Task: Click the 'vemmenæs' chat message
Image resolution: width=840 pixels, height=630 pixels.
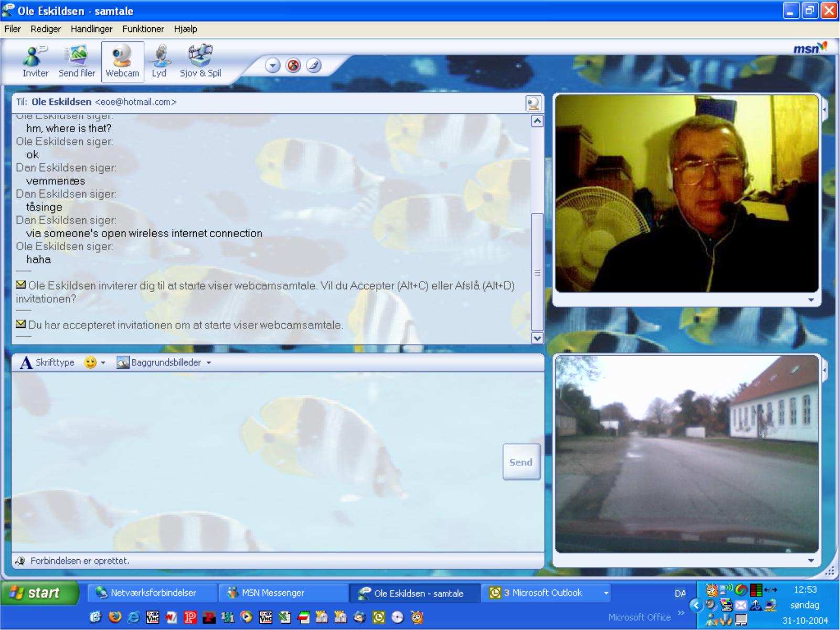Action: coord(56,181)
